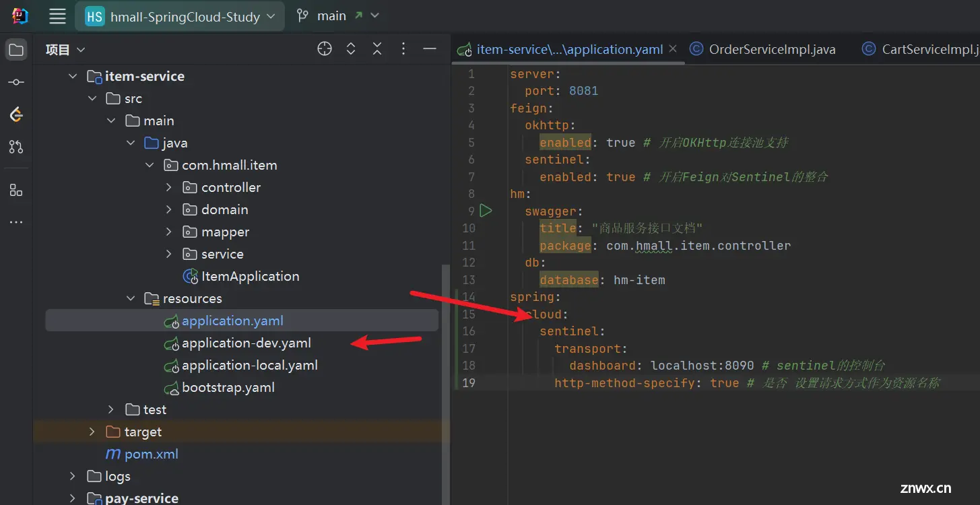The width and height of the screenshot is (980, 505).
Task: Collapse the java folder node
Action: pos(130,143)
